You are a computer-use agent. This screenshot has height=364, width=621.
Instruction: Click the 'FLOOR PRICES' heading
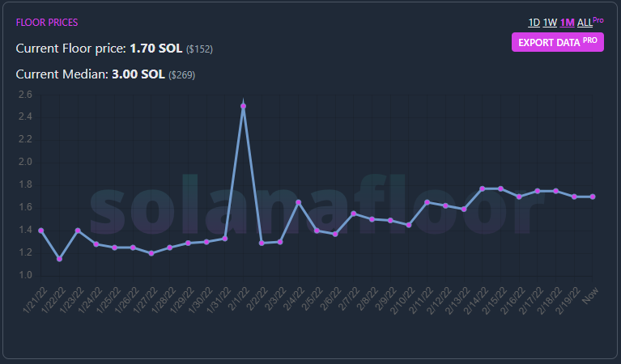click(x=47, y=23)
